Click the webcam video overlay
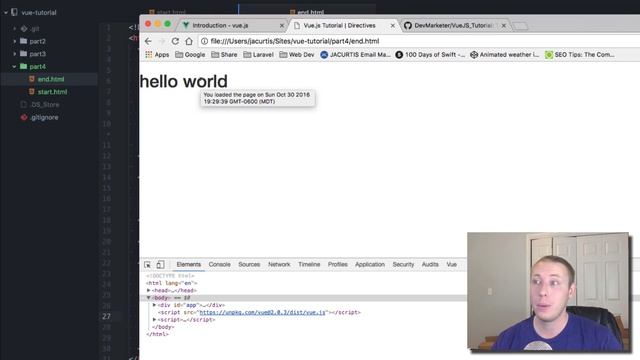 click(548, 292)
